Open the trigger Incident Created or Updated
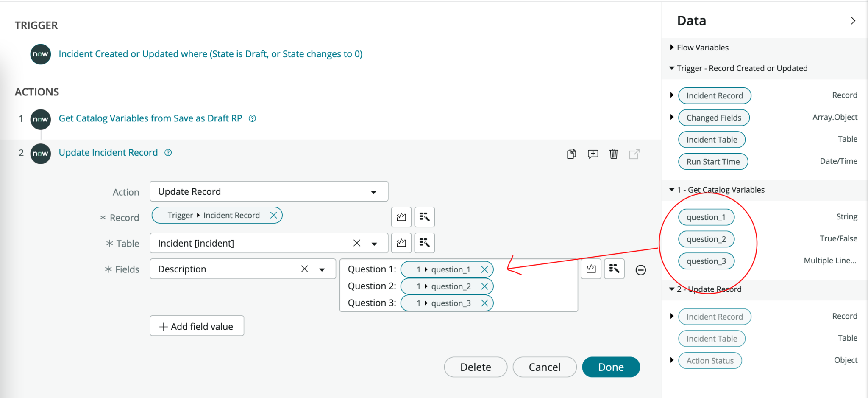This screenshot has height=398, width=868. tap(211, 54)
